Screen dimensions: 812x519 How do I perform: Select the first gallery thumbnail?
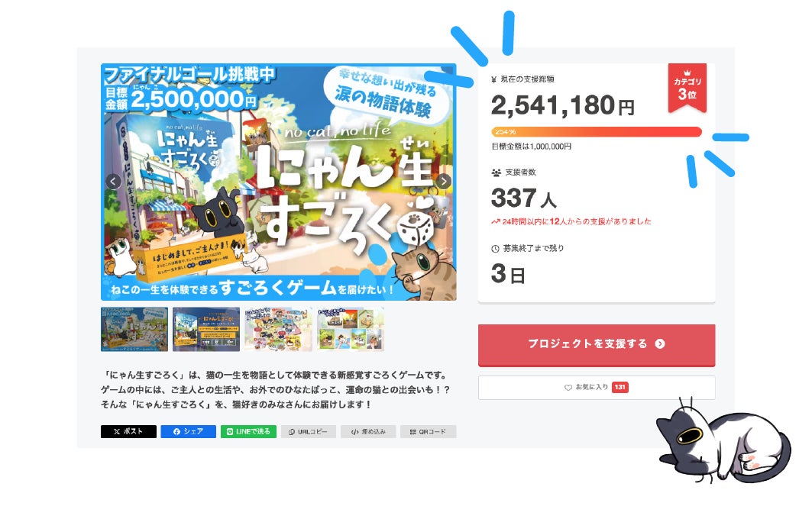pyautogui.click(x=134, y=330)
